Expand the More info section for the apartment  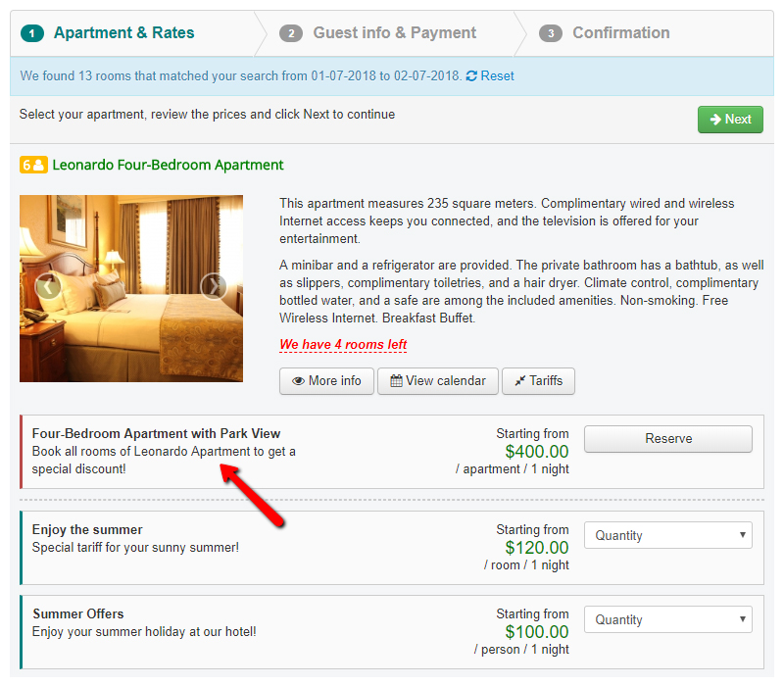point(326,381)
